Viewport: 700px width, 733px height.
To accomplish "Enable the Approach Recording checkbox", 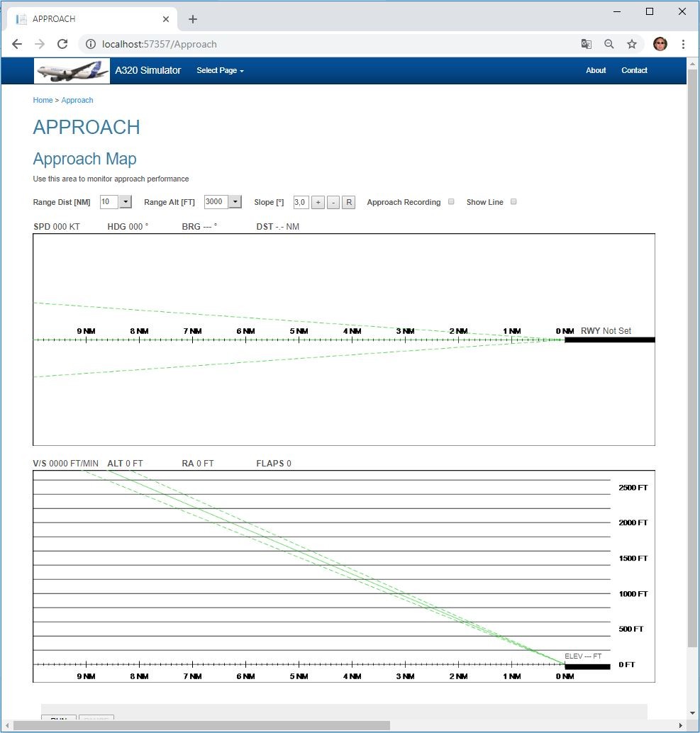I will tap(451, 202).
